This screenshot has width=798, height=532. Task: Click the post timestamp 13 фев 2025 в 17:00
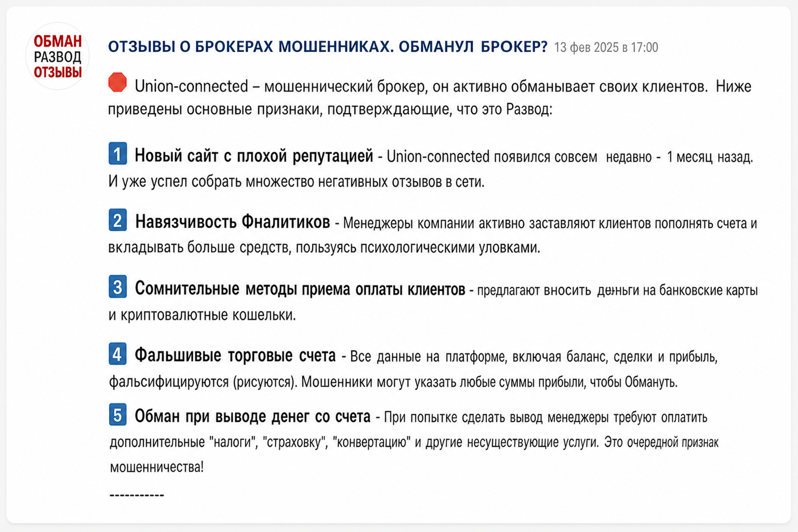pyautogui.click(x=606, y=48)
